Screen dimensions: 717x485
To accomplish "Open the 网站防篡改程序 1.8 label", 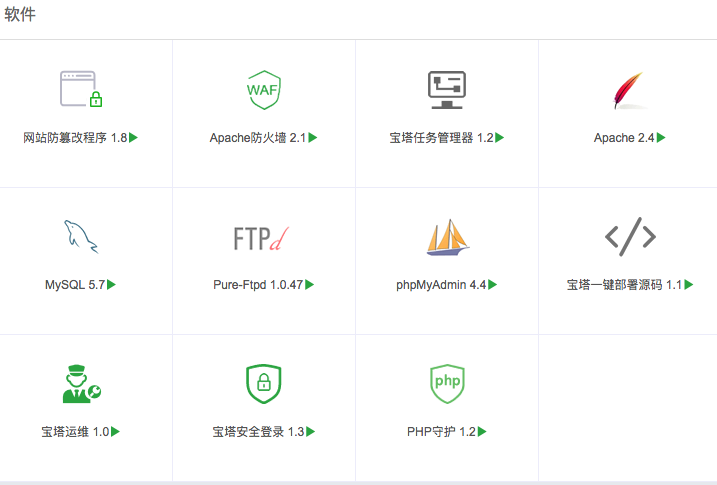I will pos(75,138).
